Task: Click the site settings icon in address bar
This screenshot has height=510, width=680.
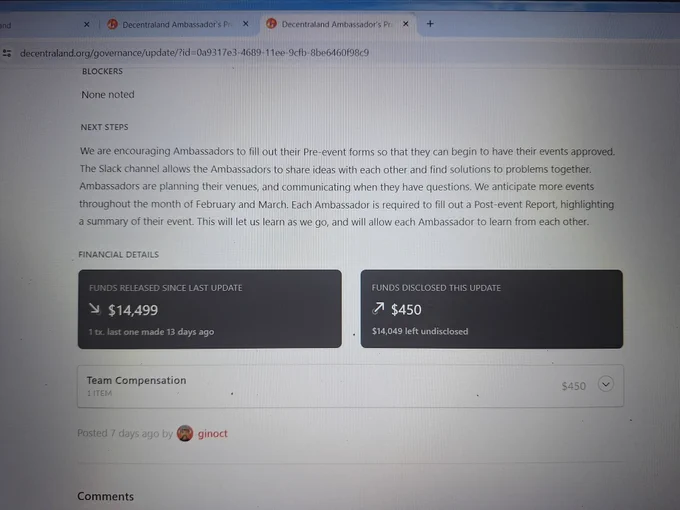Action: click(x=7, y=53)
